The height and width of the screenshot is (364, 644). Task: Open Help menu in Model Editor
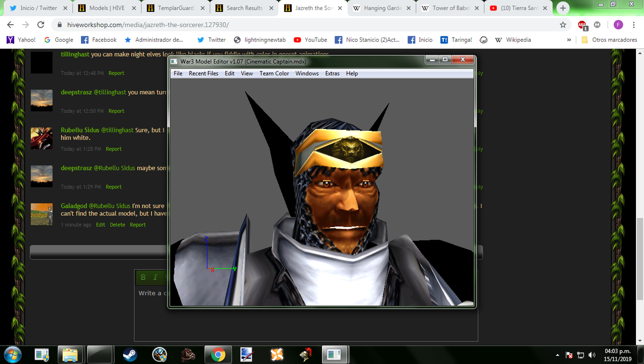coord(352,74)
